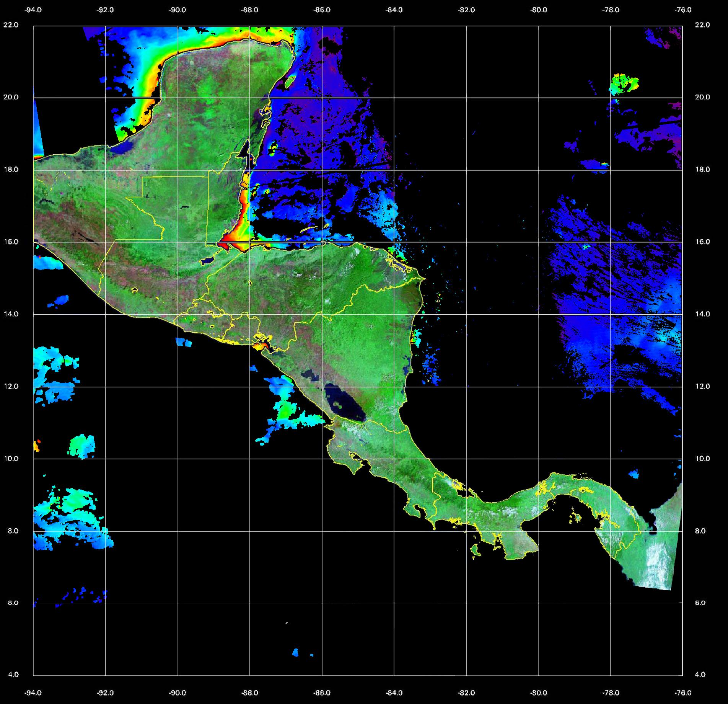Image resolution: width=728 pixels, height=704 pixels.
Task: Click the dark lagoon on Mexico's Gulf coast
Action: tap(124, 147)
